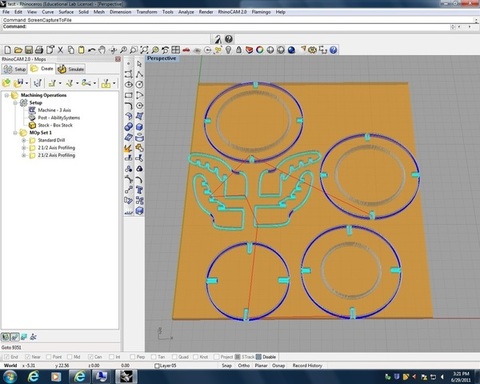
Task: Click Record History in status bar
Action: (x=307, y=365)
